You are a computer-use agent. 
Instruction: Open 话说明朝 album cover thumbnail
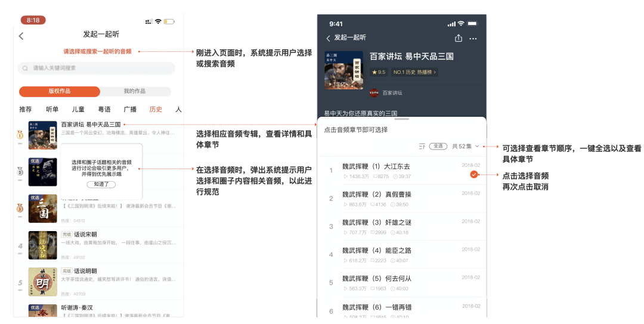[43, 282]
